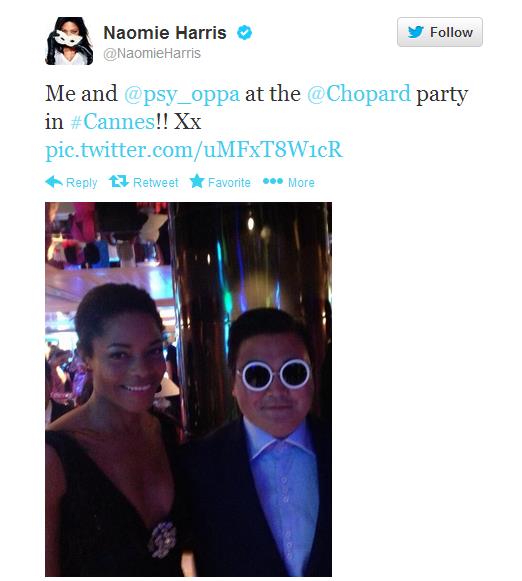Open Naomie Harris profile avatar
This screenshot has width=522, height=581.
click(69, 41)
